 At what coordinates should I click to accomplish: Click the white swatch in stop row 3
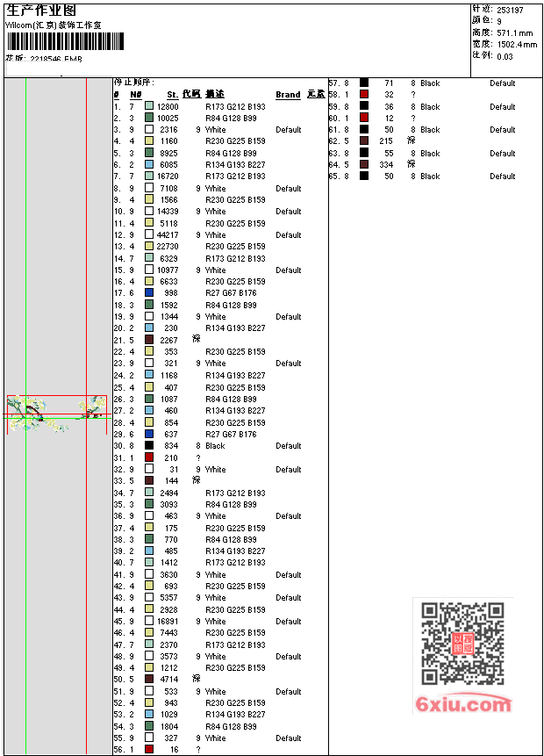coord(149,129)
